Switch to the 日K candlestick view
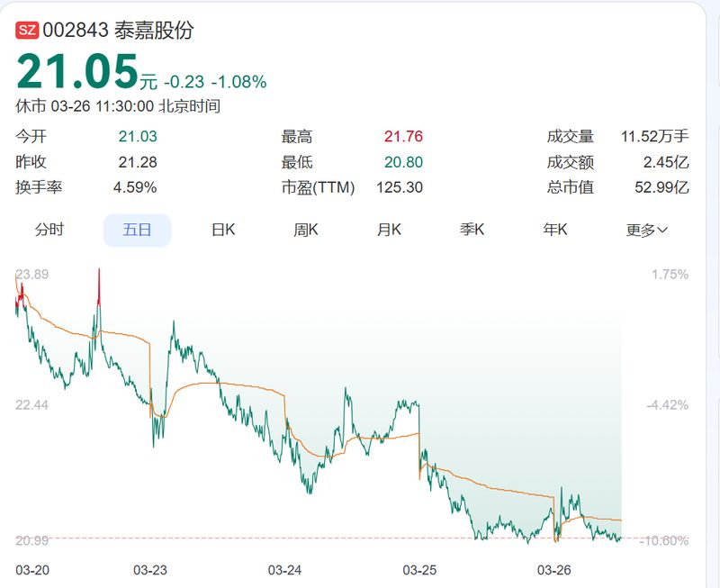The image size is (720, 588). (x=223, y=231)
